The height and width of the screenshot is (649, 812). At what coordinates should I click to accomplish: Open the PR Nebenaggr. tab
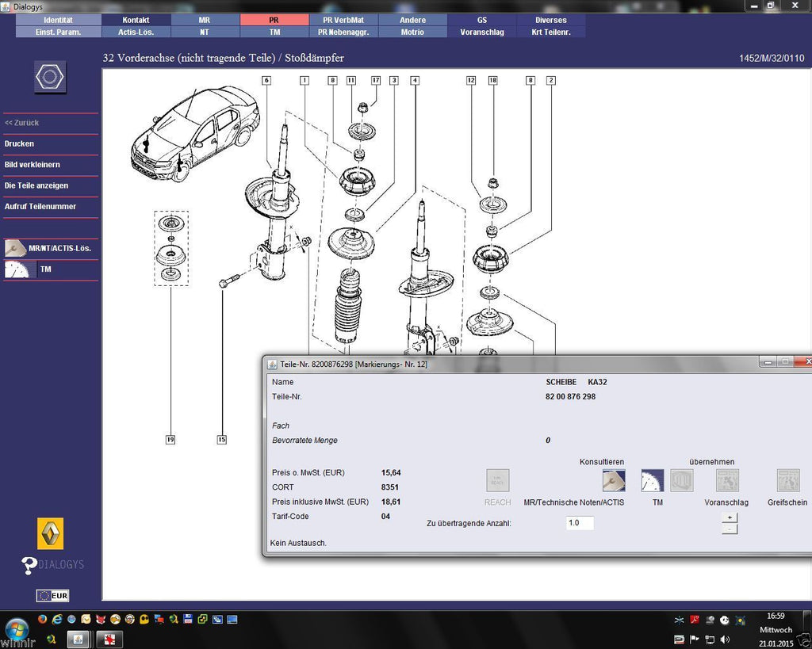click(x=343, y=32)
